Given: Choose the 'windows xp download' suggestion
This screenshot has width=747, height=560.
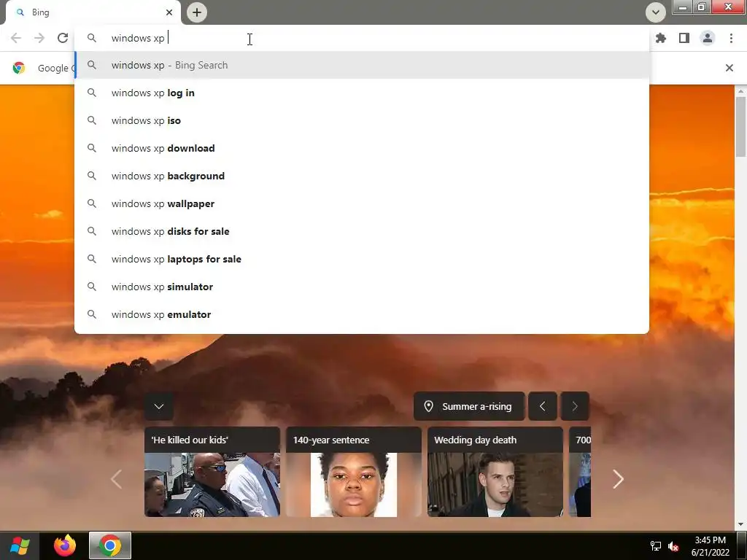Looking at the screenshot, I should click(x=362, y=148).
